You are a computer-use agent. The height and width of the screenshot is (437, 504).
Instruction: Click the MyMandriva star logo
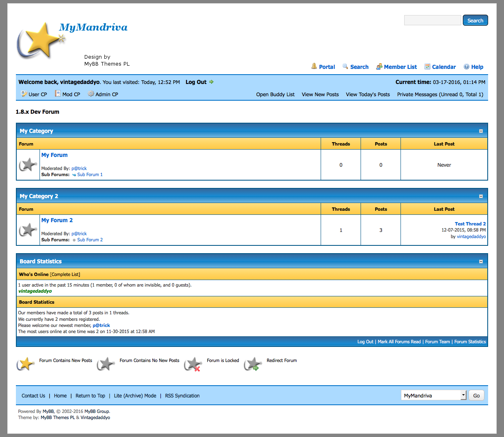tap(40, 41)
